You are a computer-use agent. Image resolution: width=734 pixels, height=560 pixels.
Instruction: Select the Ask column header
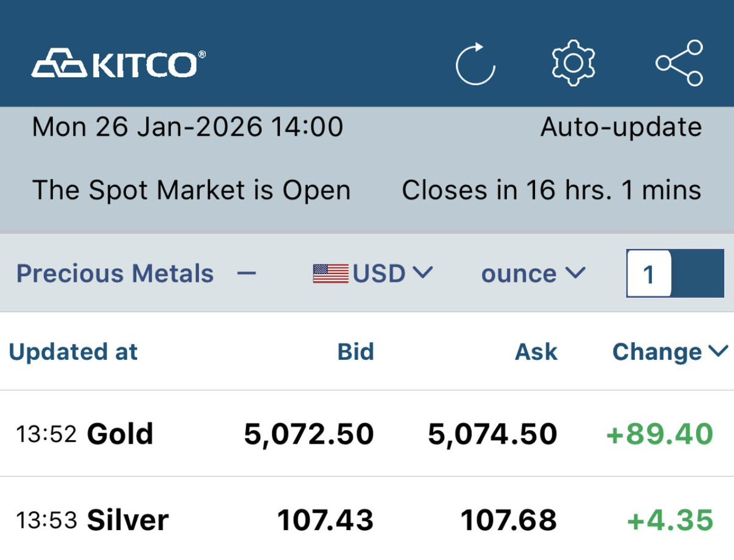536,352
